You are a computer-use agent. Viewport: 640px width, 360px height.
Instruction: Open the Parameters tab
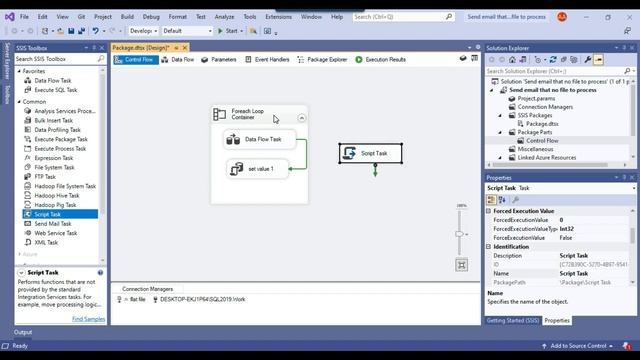[219, 60]
